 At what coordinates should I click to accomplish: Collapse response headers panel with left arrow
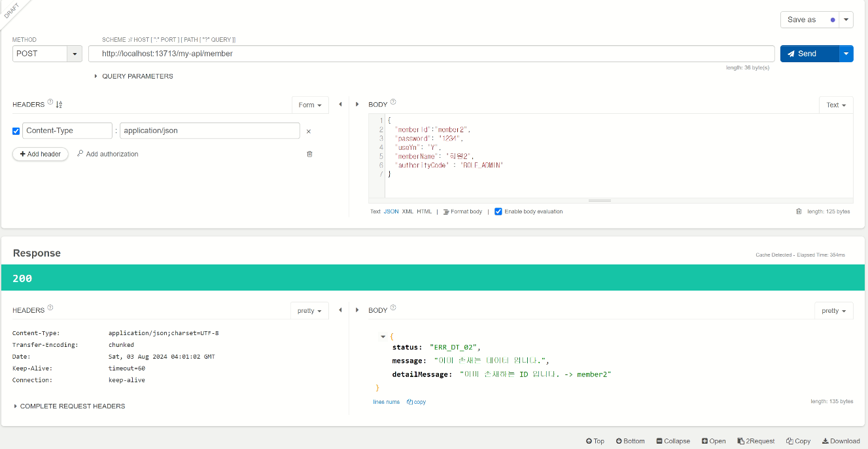(340, 310)
